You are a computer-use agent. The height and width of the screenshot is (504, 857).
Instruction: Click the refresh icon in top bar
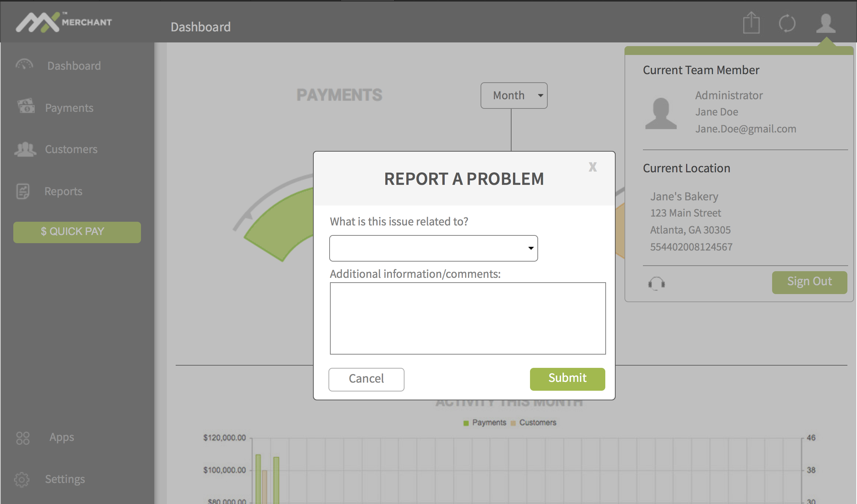pos(787,23)
